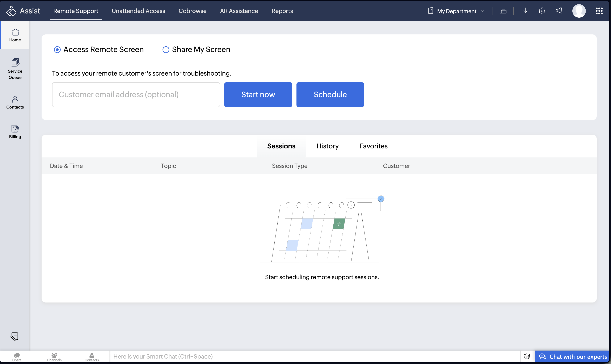Viewport: 611px width, 364px height.
Task: Select Share My Screen radio option
Action: [x=166, y=50]
